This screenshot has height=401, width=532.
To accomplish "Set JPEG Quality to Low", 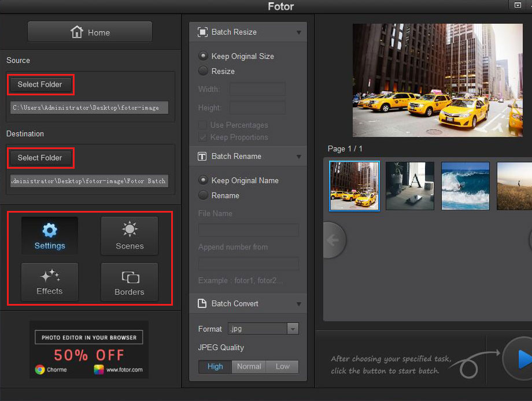I will (282, 366).
